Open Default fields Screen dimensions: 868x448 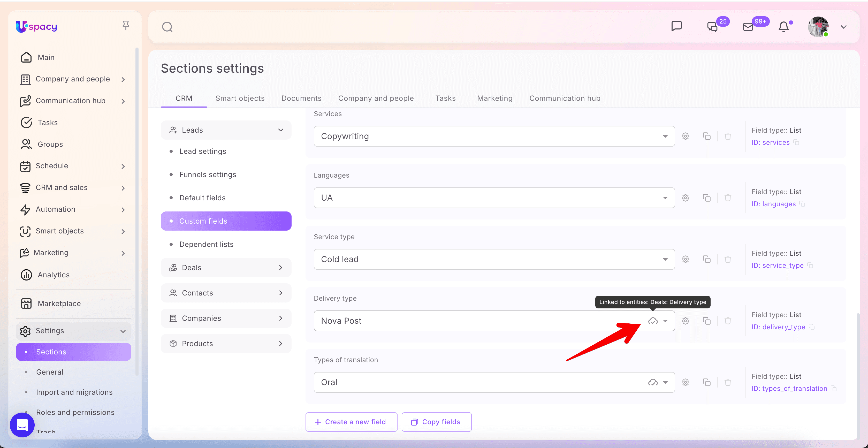[x=202, y=198]
